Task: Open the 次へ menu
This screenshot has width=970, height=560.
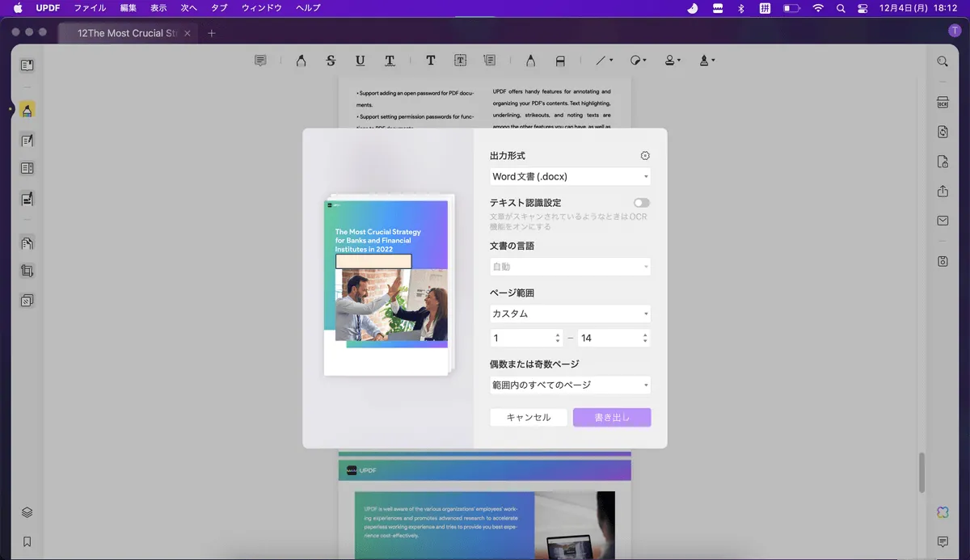Action: pyautogui.click(x=188, y=8)
